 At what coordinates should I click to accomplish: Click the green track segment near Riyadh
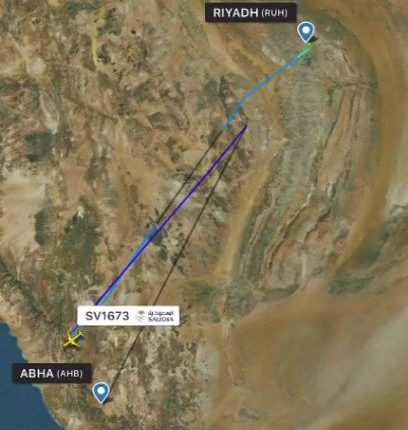coord(306,49)
